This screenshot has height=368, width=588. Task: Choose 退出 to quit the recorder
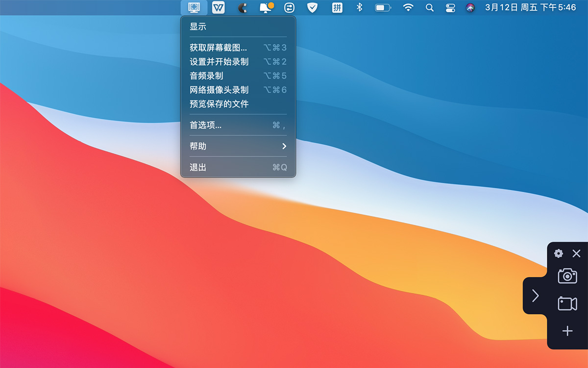click(x=238, y=167)
